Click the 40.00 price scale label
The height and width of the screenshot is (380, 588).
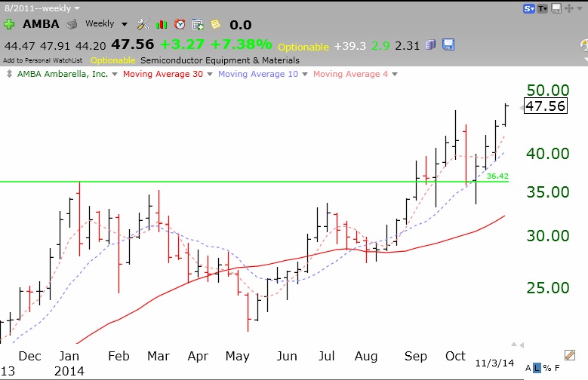click(548, 154)
